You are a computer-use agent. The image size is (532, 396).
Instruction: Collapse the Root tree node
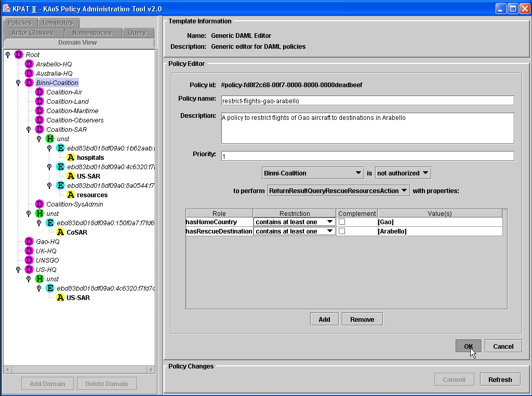(x=8, y=54)
